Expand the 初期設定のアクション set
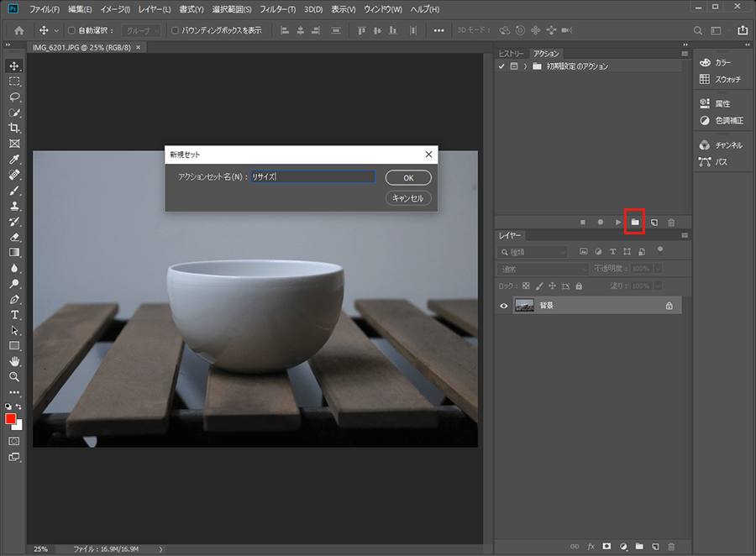This screenshot has width=756, height=556. [525, 66]
